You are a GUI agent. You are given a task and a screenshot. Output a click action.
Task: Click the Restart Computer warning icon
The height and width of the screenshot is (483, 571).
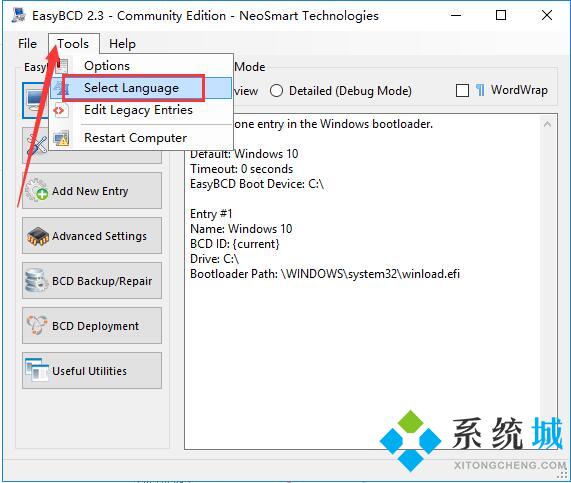point(61,138)
